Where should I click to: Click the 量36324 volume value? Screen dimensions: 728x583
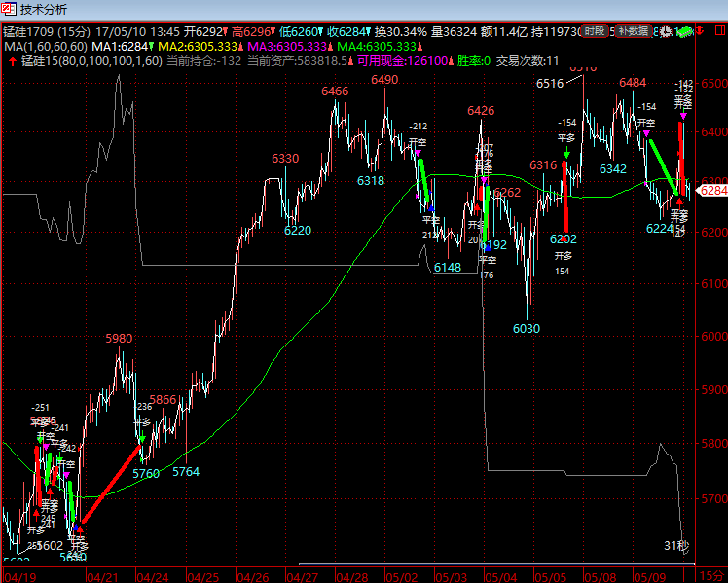(x=455, y=32)
